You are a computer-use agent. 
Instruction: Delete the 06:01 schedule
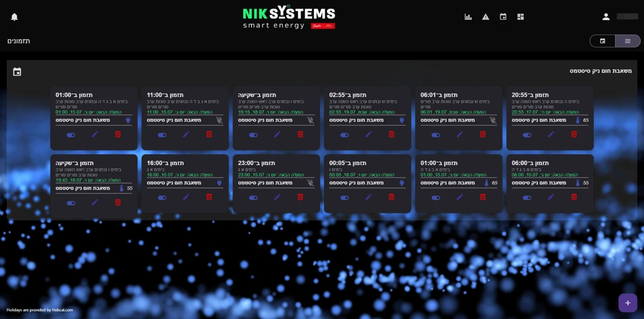(x=483, y=135)
